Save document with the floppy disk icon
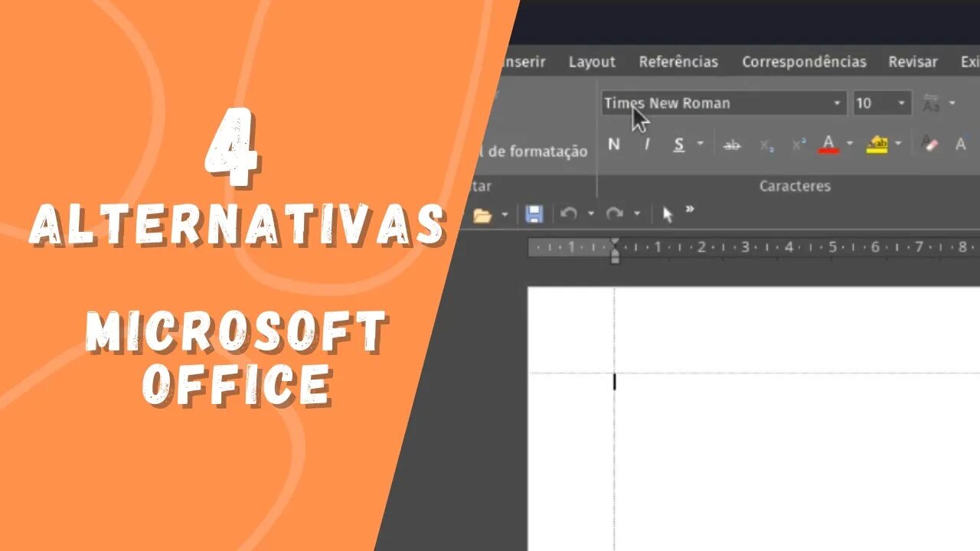This screenshot has width=980, height=551. point(534,214)
